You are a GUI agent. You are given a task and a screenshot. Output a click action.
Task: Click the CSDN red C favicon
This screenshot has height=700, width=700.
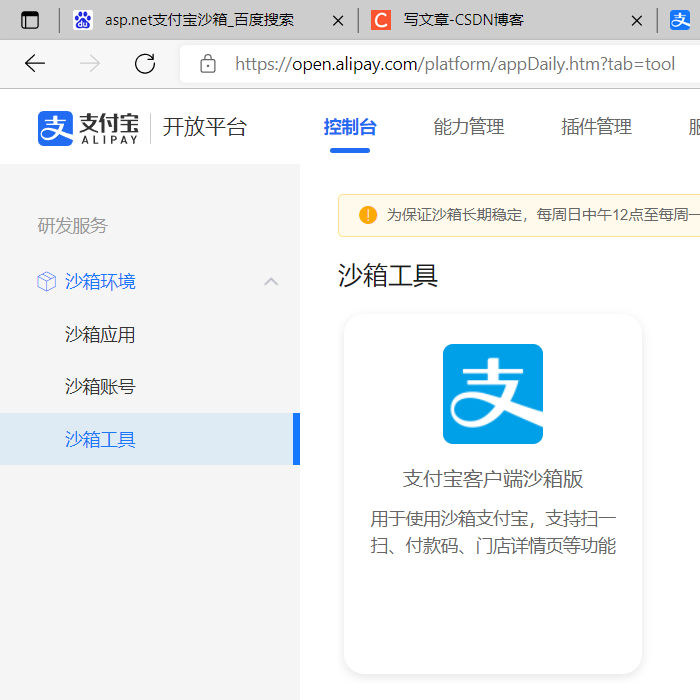click(381, 20)
